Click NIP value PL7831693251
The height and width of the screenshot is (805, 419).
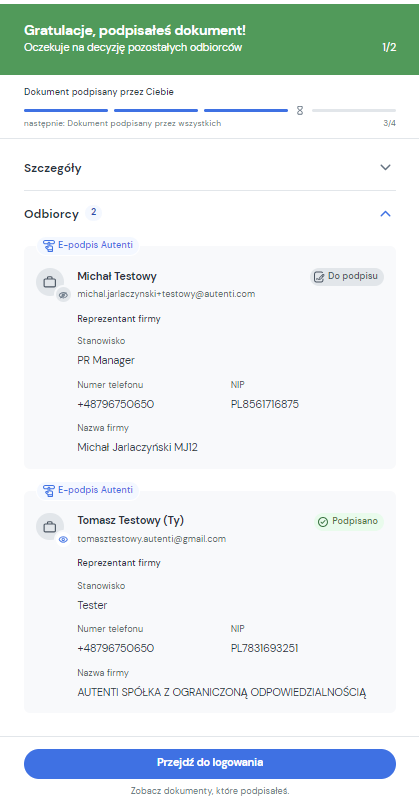point(264,648)
